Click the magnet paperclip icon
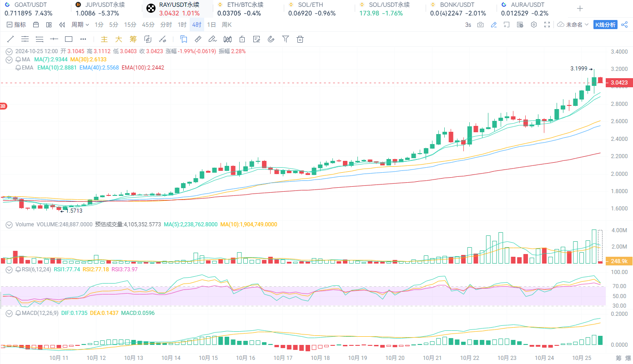Viewport: 633px width, 364px height. tap(271, 39)
